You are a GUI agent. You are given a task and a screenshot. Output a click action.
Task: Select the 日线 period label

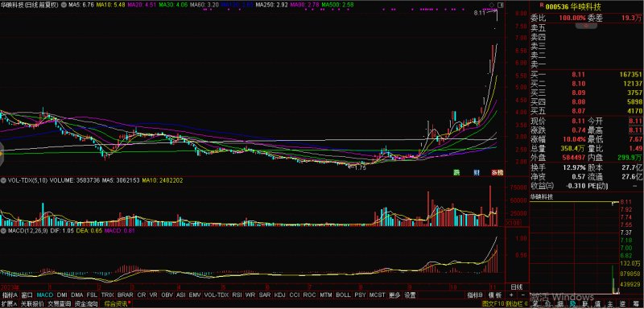click(516, 286)
